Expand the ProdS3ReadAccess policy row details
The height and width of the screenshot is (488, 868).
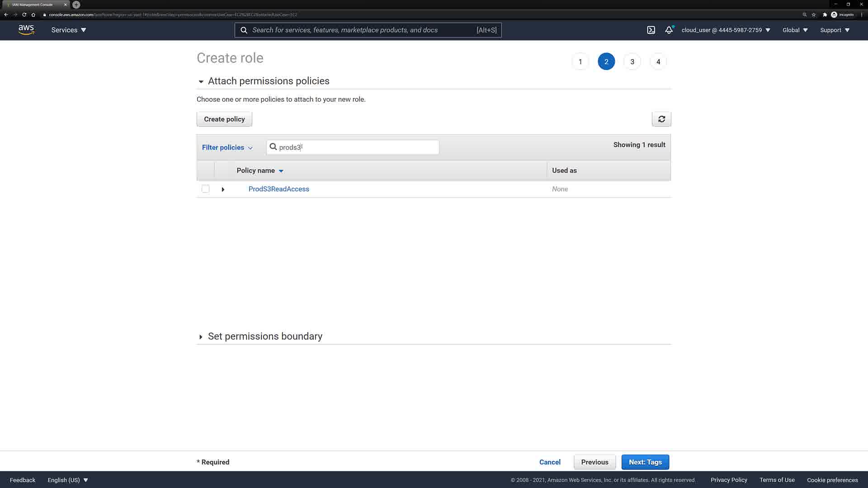click(x=223, y=189)
